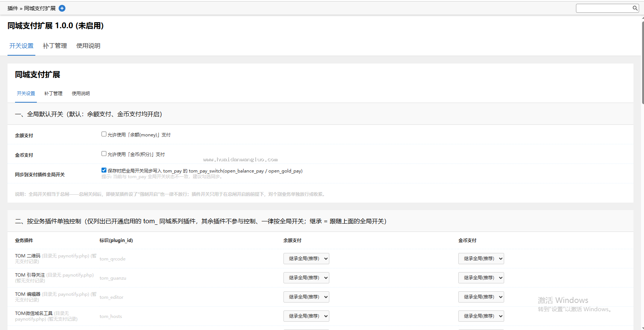
Task: Open the inner 补丁管理 sub-tab
Action: (x=53, y=94)
